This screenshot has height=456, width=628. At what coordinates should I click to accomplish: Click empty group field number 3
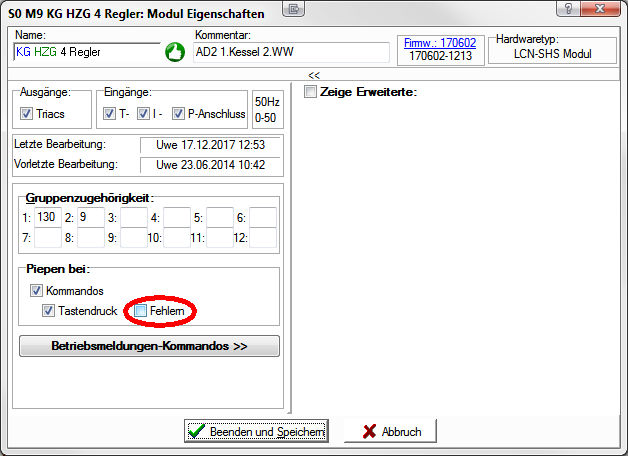(x=133, y=217)
